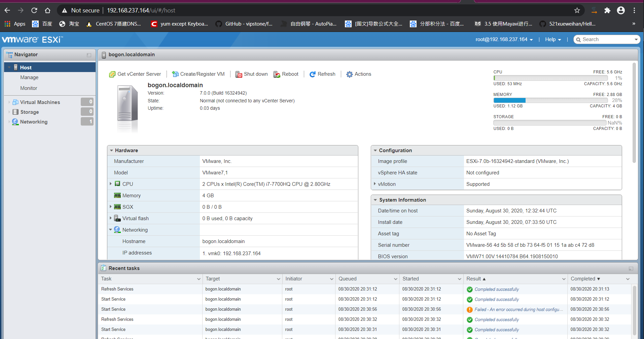Open Virtual Machines from the Navigator icon
Screen dimensions: 644x339
(15, 102)
